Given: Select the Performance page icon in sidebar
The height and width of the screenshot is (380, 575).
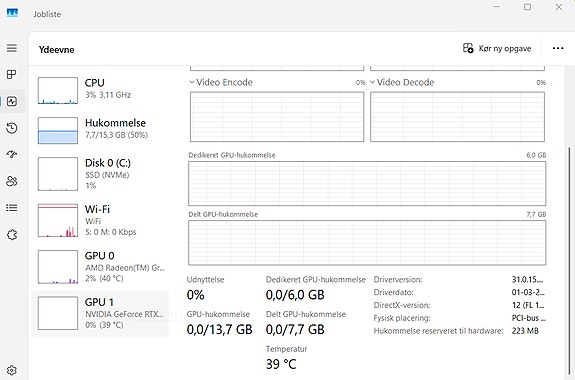Looking at the screenshot, I should tap(12, 101).
